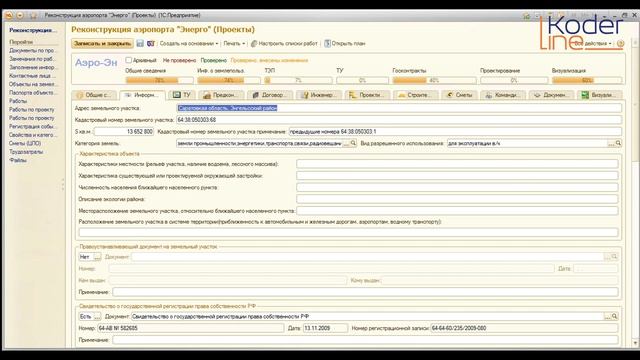Click the Госконтракты 40% progress bar
The image size is (640, 360).
click(434, 80)
